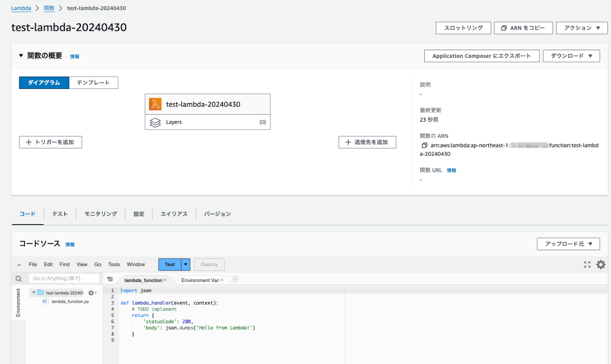611x364 pixels.
Task: Open the アクション dropdown menu
Action: point(581,28)
